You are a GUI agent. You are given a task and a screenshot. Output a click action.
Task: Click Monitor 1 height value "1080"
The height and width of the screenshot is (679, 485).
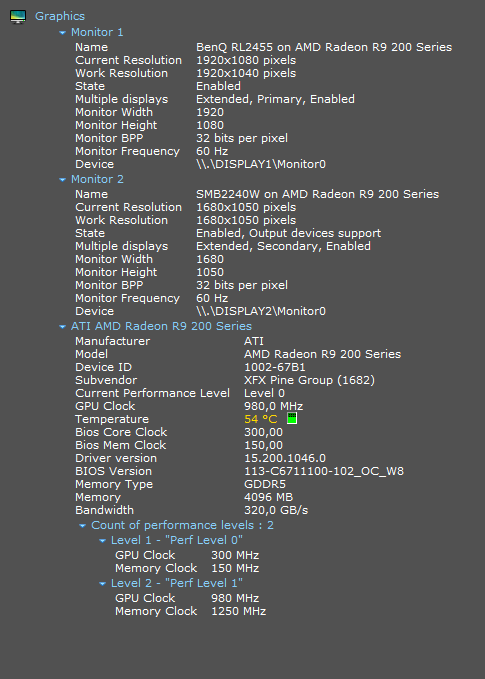click(x=210, y=125)
